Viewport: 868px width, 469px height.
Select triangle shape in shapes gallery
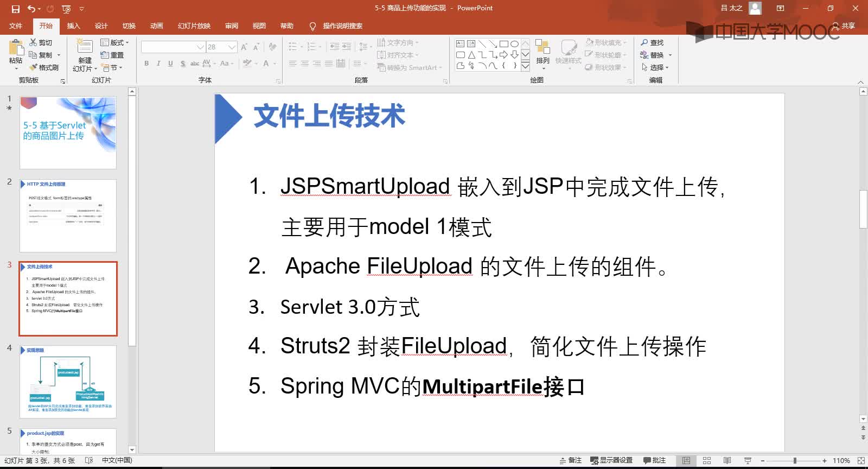(471, 55)
